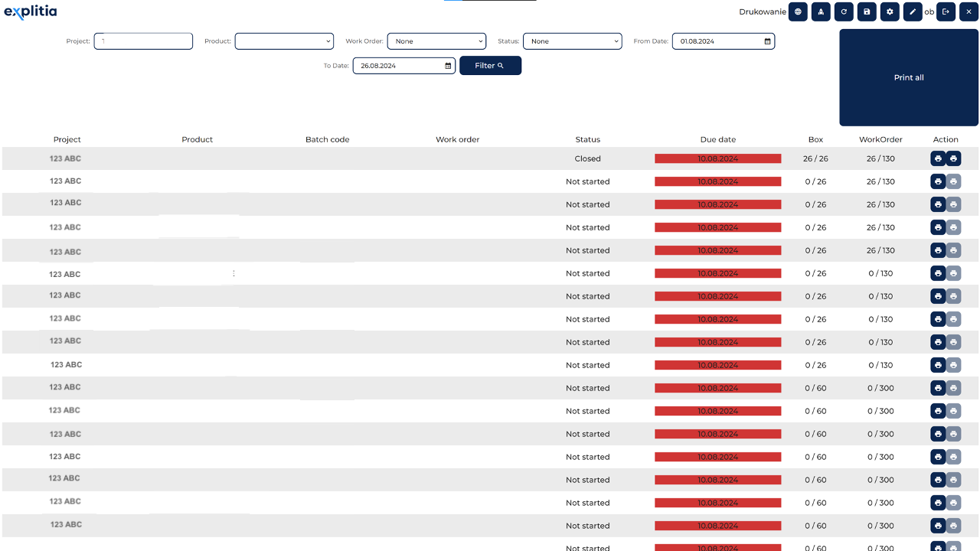Open settings via the gear icon
Viewport: 980px width, 551px height.
coord(890,12)
